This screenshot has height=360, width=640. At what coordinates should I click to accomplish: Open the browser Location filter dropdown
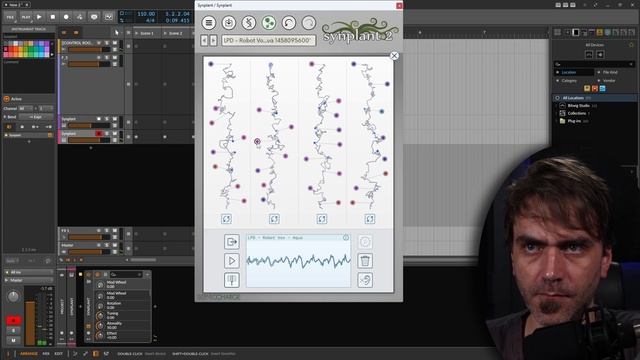click(x=575, y=72)
